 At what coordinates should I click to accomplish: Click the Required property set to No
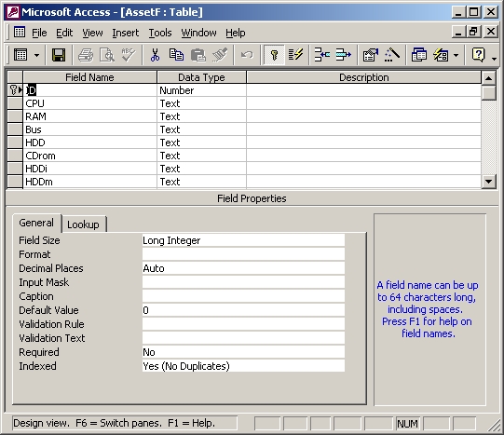tap(243, 352)
